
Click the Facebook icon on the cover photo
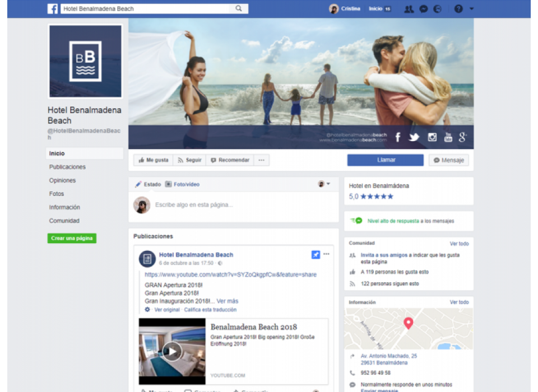click(398, 137)
